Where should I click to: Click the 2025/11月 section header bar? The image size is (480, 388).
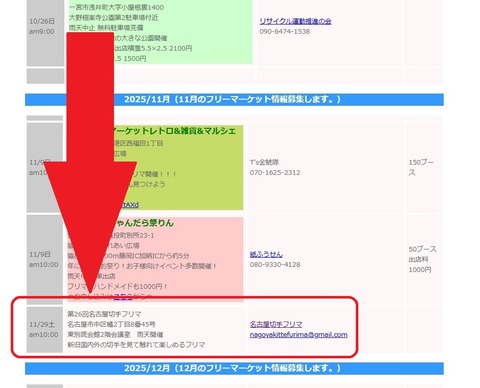(234, 99)
